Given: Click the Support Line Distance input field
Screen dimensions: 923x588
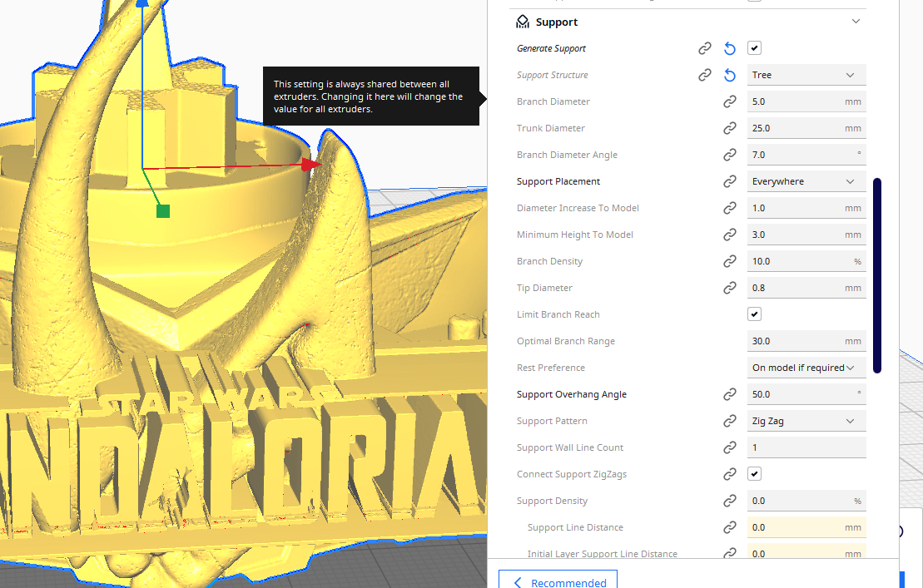Looking at the screenshot, I should [x=806, y=526].
